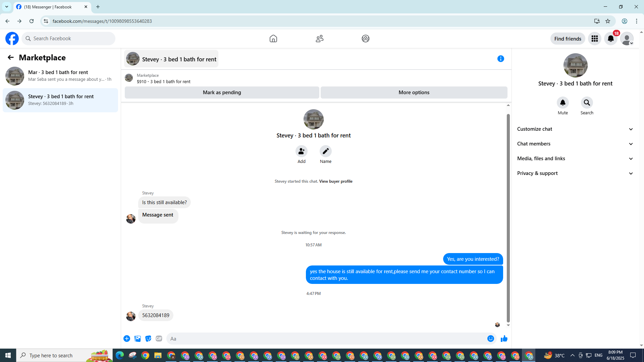This screenshot has height=362, width=644.
Task: Click the listing thumbnail in right panel
Action: (575, 65)
